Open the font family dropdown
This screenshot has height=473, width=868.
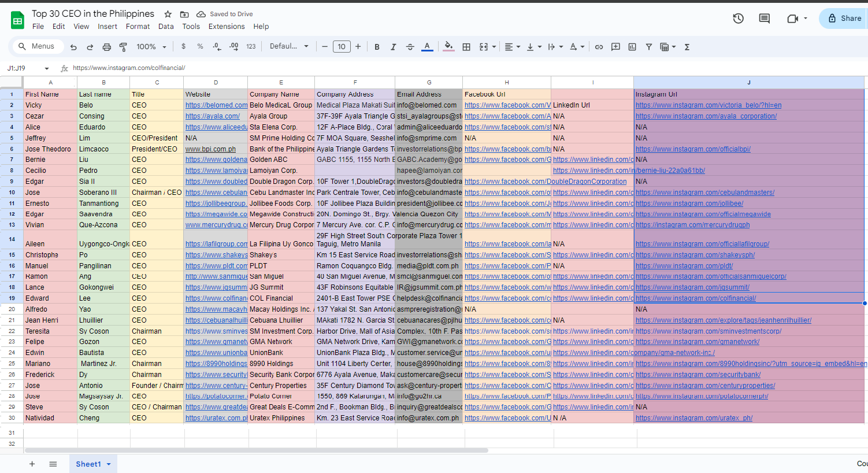click(289, 46)
